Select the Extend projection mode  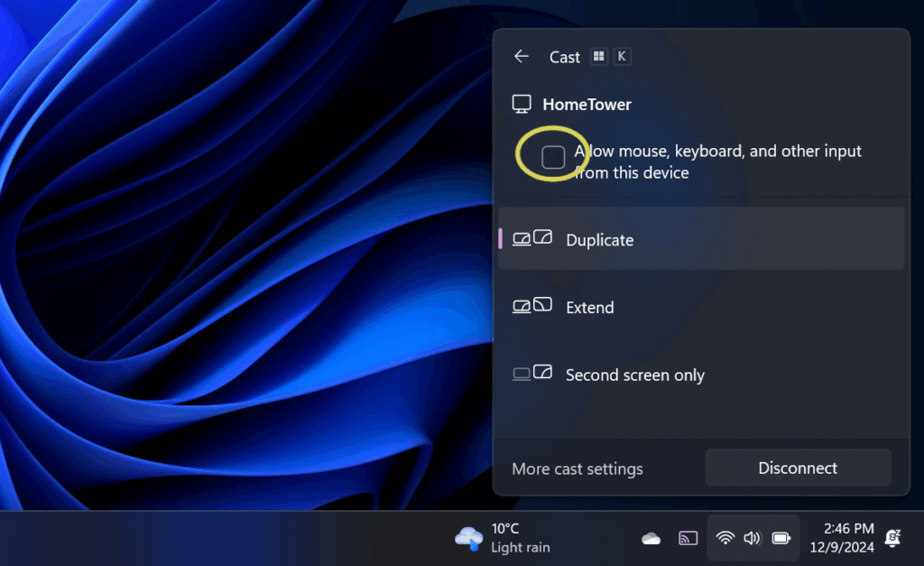tap(589, 308)
